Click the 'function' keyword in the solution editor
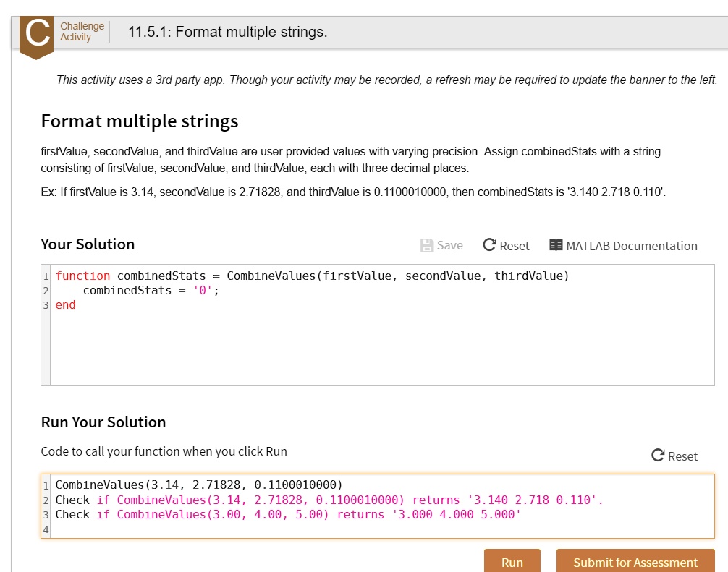The height and width of the screenshot is (572, 728). [82, 276]
